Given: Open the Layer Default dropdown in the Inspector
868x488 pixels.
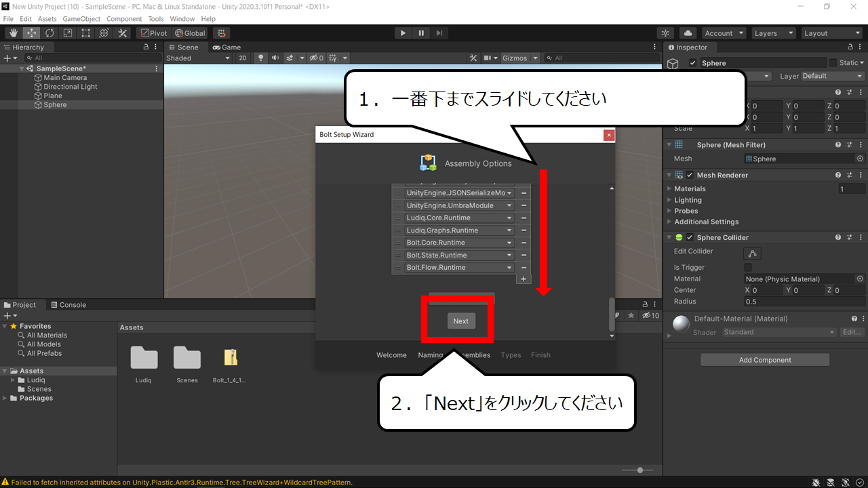Looking at the screenshot, I should (833, 76).
